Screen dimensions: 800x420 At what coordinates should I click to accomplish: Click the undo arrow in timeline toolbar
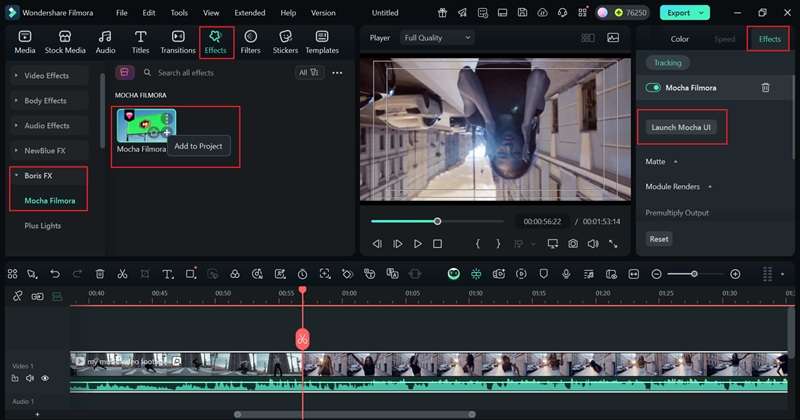[55, 274]
